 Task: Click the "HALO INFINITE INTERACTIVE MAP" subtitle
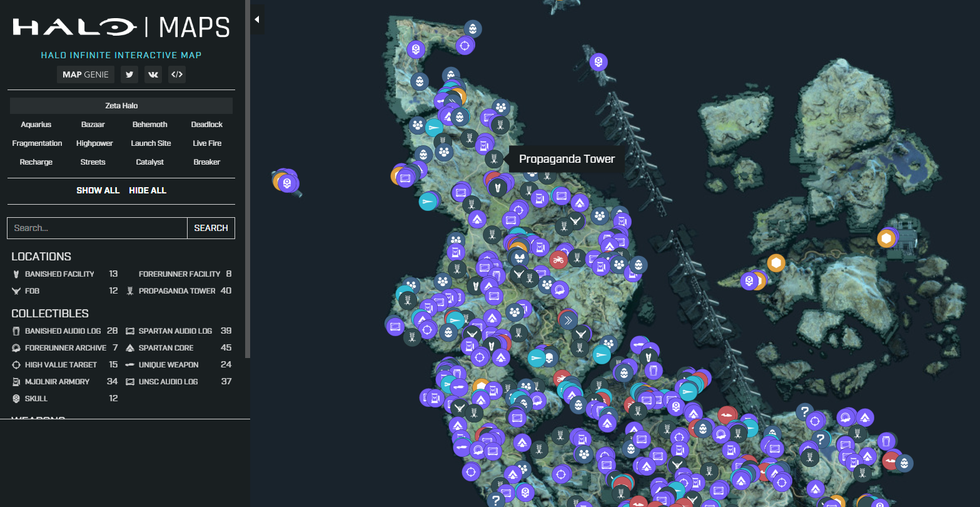coord(121,55)
